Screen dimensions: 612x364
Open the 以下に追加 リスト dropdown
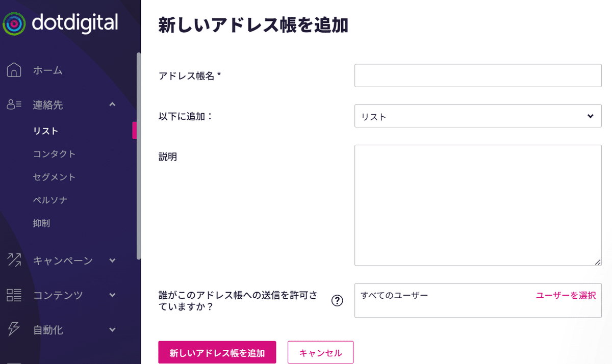(x=477, y=116)
